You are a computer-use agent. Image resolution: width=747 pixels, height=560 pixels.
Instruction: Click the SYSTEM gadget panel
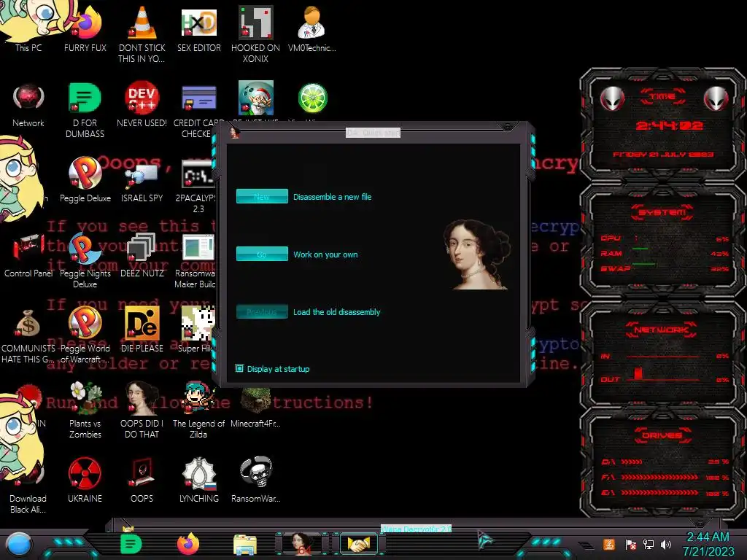[662, 242]
